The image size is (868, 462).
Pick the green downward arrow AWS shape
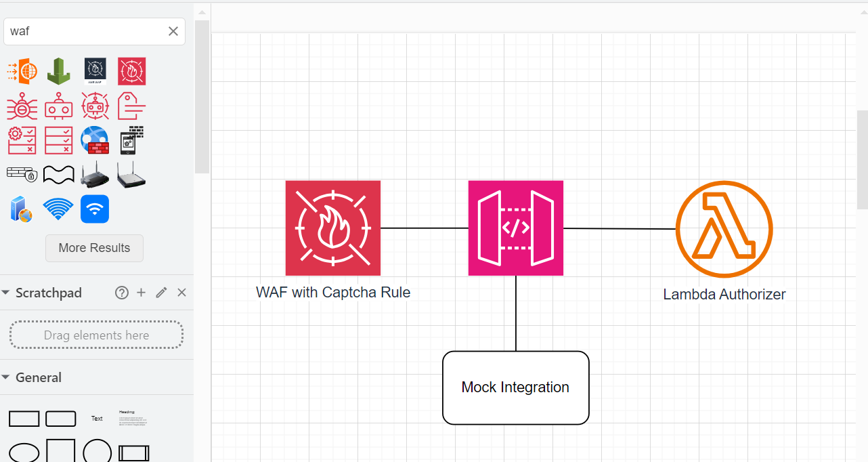(x=59, y=71)
